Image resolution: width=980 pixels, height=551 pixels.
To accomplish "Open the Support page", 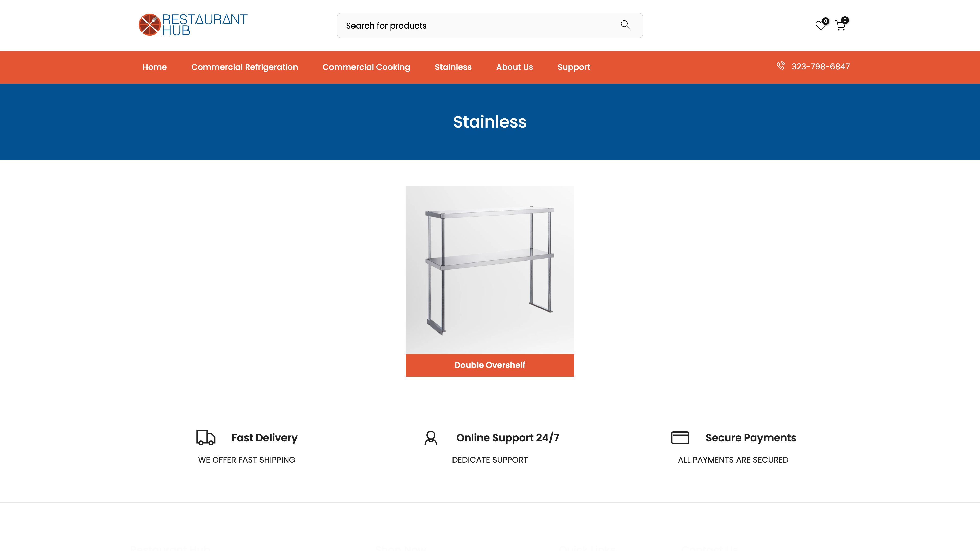I will click(574, 67).
